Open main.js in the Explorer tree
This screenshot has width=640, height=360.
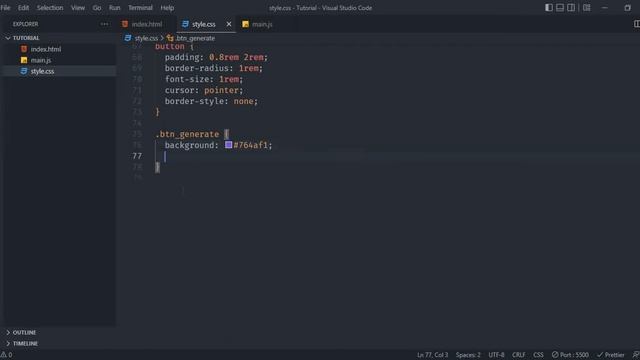click(x=41, y=60)
